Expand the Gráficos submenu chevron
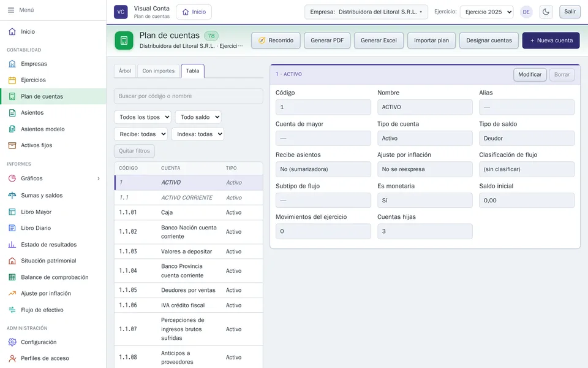 point(99,178)
